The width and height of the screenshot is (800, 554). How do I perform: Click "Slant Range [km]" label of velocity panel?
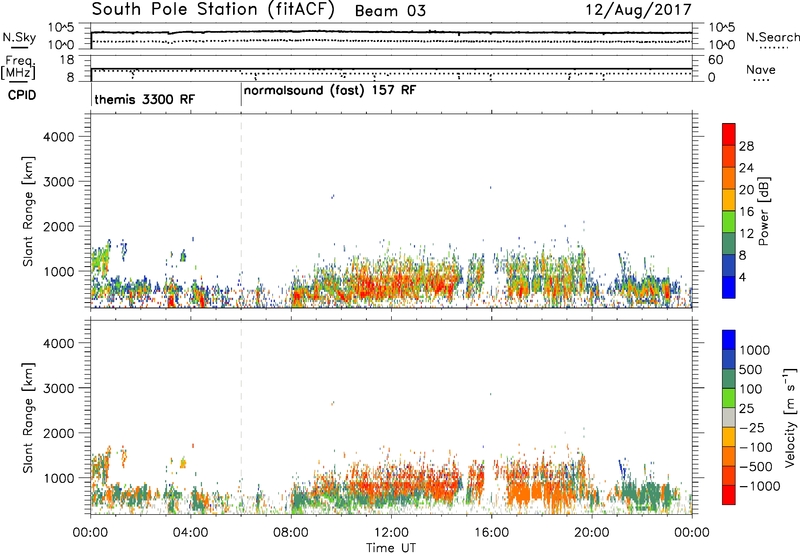[x=28, y=417]
